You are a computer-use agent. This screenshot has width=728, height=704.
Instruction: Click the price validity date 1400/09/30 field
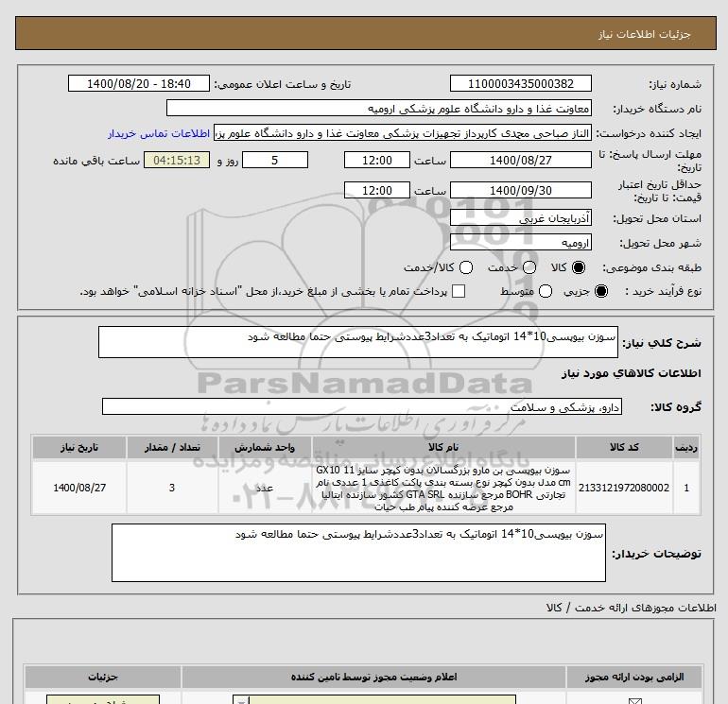pyautogui.click(x=520, y=190)
